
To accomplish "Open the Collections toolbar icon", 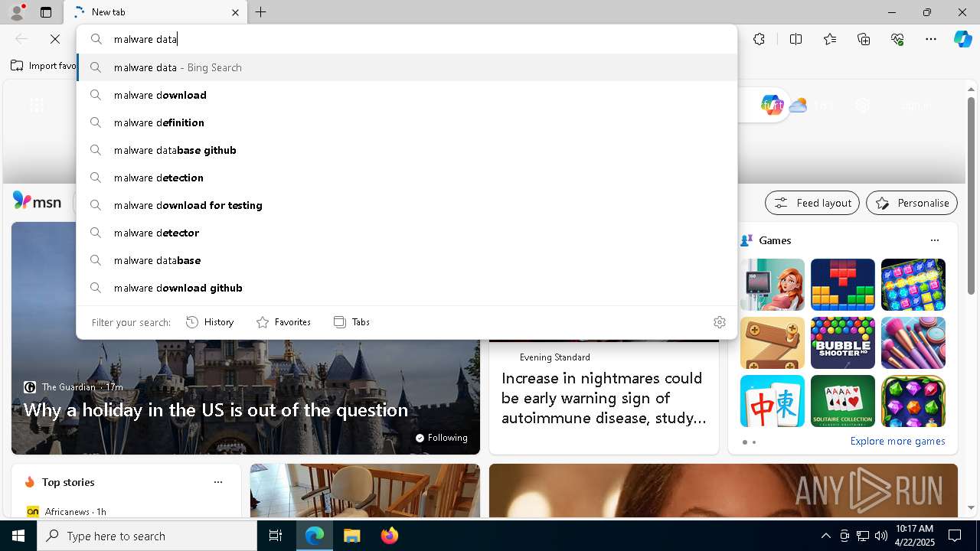I will coord(864,39).
